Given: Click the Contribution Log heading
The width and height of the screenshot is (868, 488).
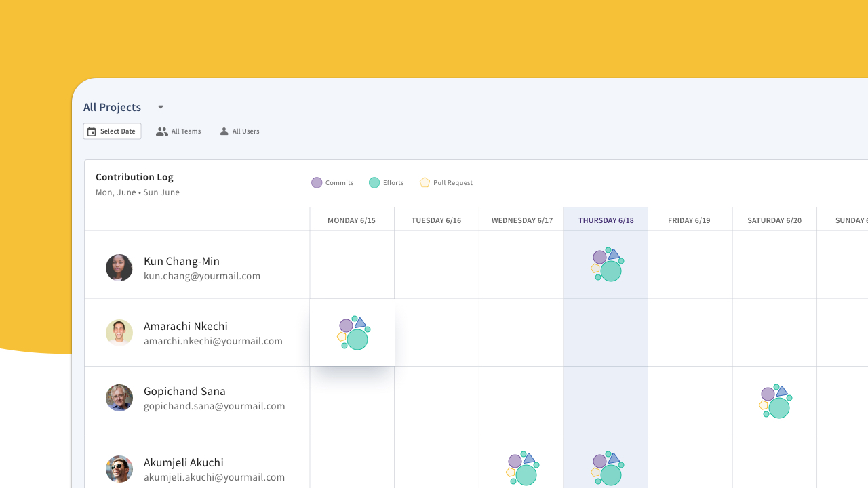Looking at the screenshot, I should [x=134, y=177].
